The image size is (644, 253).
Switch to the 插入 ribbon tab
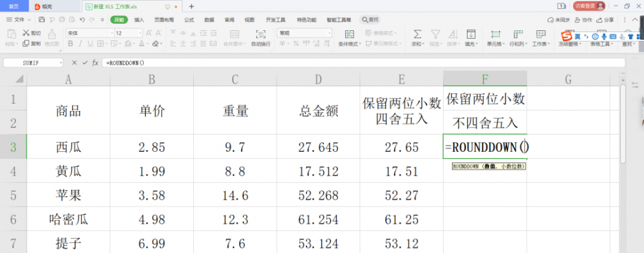(x=139, y=20)
